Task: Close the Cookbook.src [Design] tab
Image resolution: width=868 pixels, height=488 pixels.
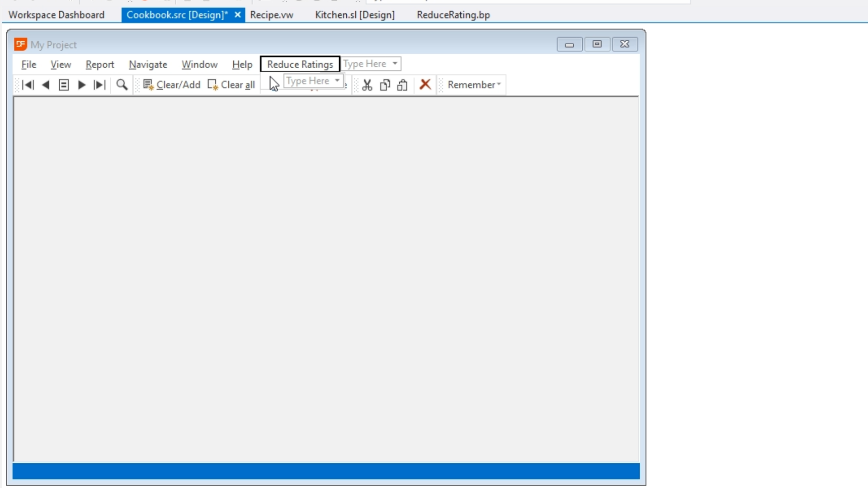Action: tap(238, 15)
